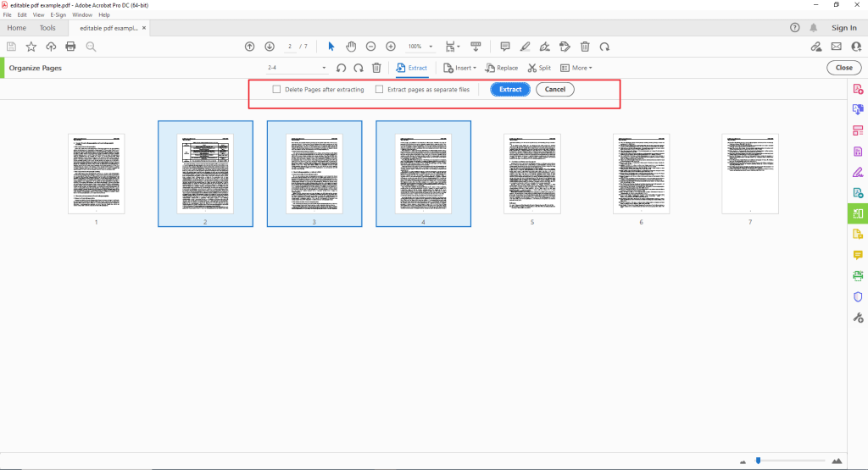Expand the Insert dropdown
Screen dimensions: 868x470
coord(459,68)
